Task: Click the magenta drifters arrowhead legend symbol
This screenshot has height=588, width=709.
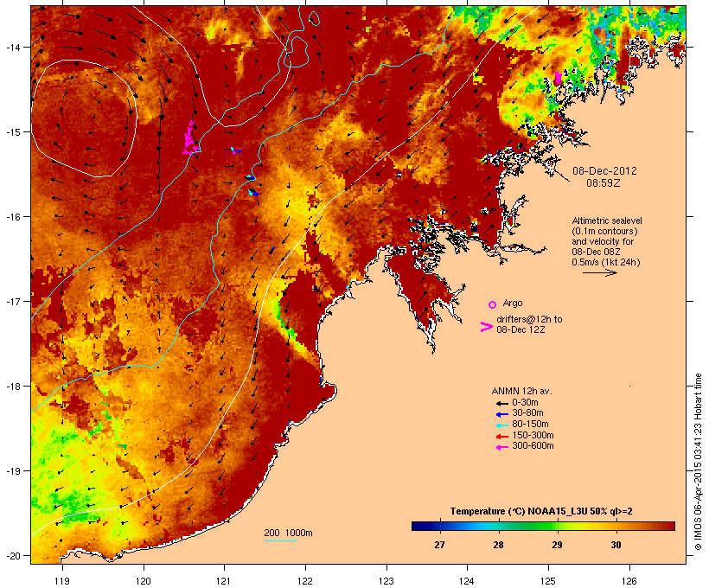Action: [x=487, y=327]
